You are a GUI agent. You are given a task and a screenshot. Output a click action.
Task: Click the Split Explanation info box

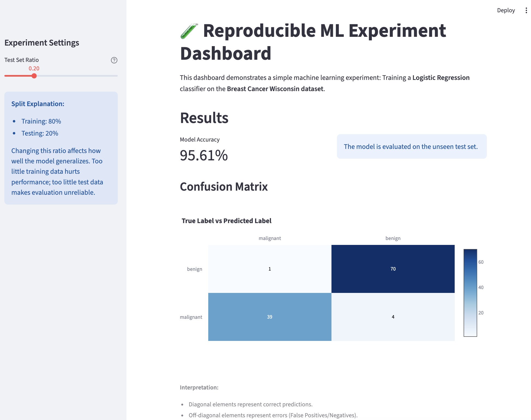coord(61,148)
